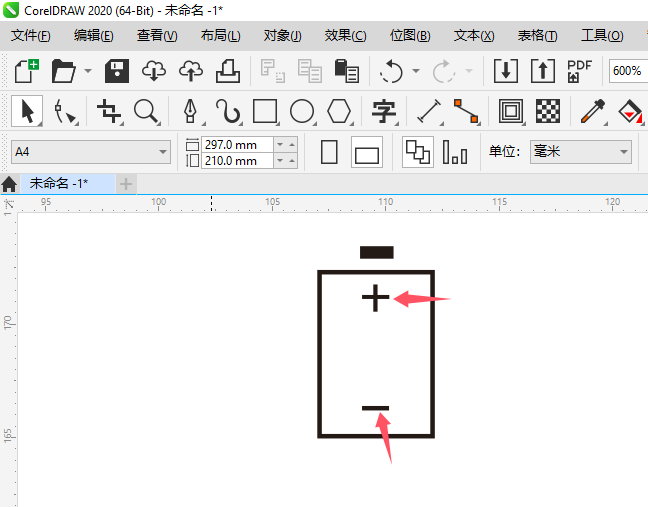The width and height of the screenshot is (648, 507).
Task: Click the cloud download icon
Action: tap(154, 71)
